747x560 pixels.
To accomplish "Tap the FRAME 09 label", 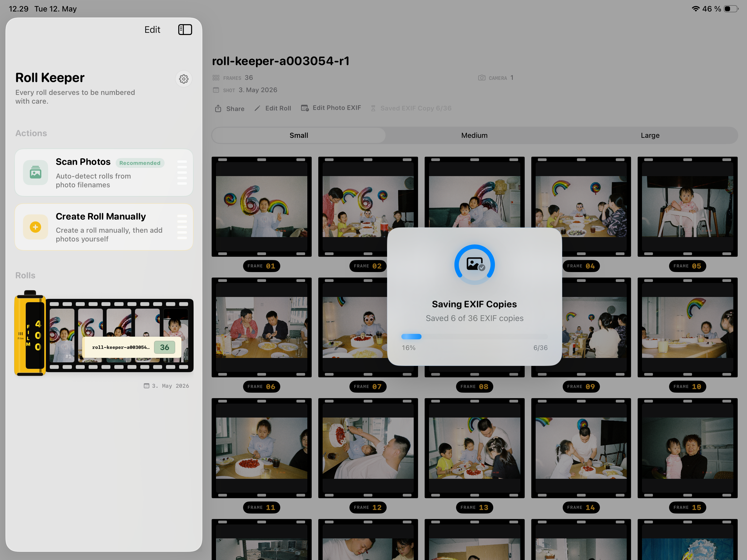I will (x=581, y=387).
